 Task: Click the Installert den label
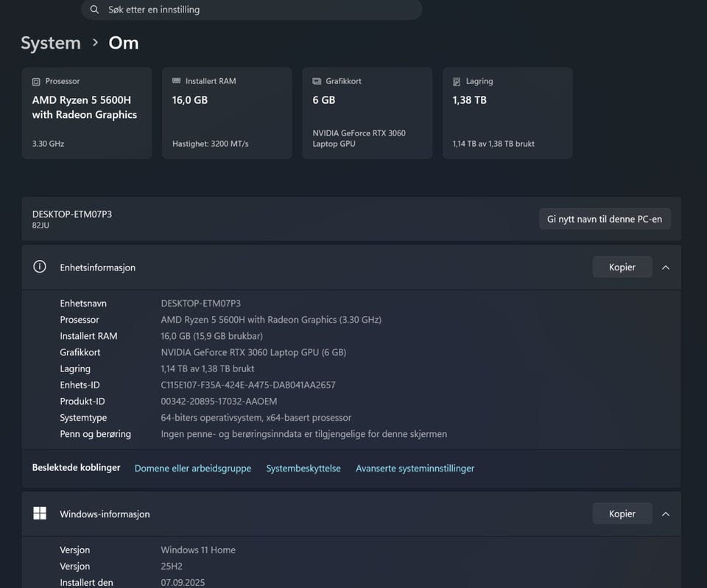click(87, 582)
